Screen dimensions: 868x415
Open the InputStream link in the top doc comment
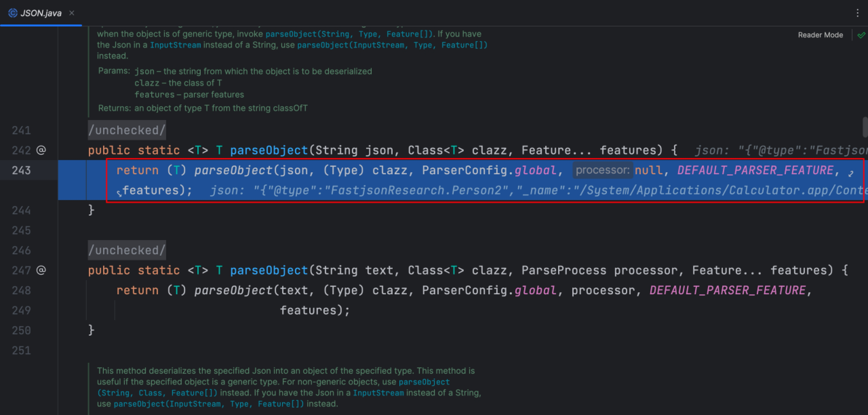(x=175, y=45)
